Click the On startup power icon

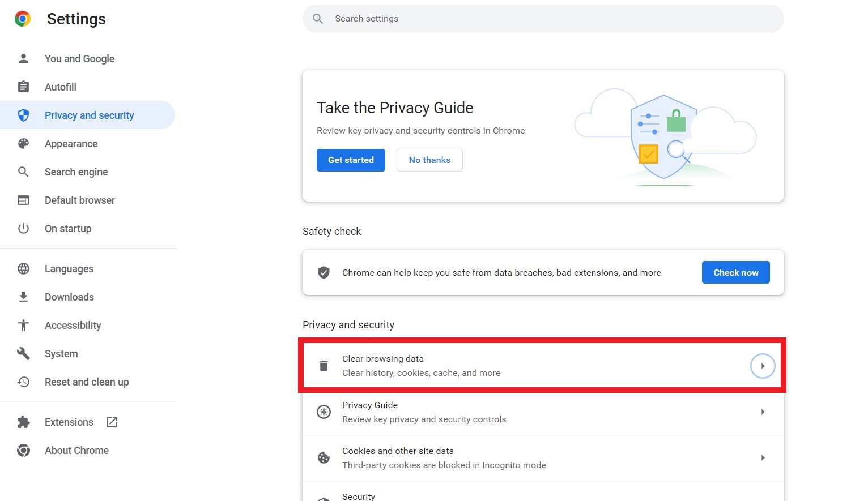[x=23, y=228]
